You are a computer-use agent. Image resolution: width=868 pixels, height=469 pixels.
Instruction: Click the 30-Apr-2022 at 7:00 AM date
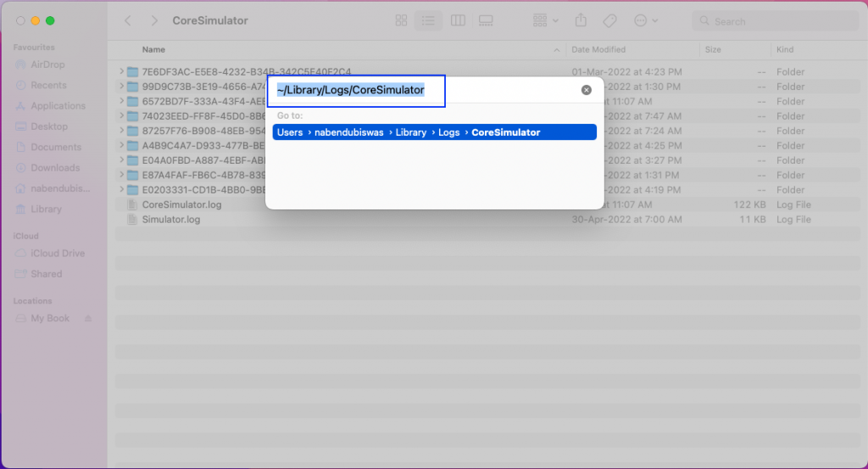click(x=626, y=220)
